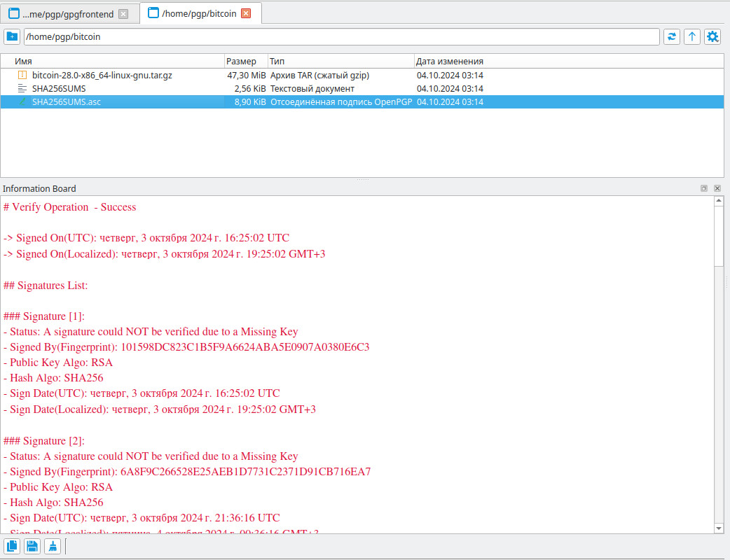The width and height of the screenshot is (730, 560).
Task: Click the Information Board scroll down arrow
Action: pyautogui.click(x=718, y=528)
